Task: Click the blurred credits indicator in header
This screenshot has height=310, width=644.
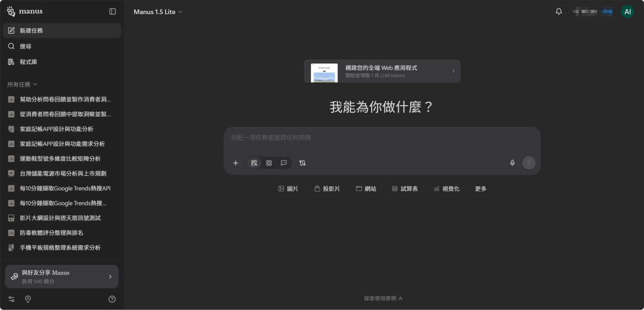Action: tap(592, 12)
